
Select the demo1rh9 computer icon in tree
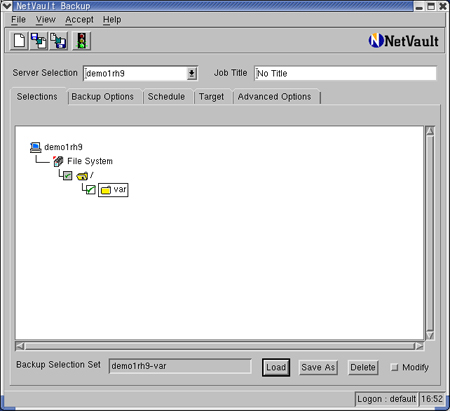tap(36, 147)
